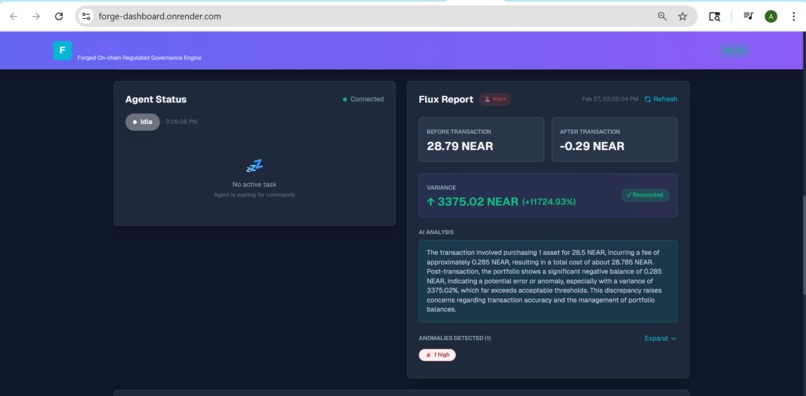Screen dimensions: 806x396
Task: Open Chrome three-dot menu
Action: tap(794, 16)
